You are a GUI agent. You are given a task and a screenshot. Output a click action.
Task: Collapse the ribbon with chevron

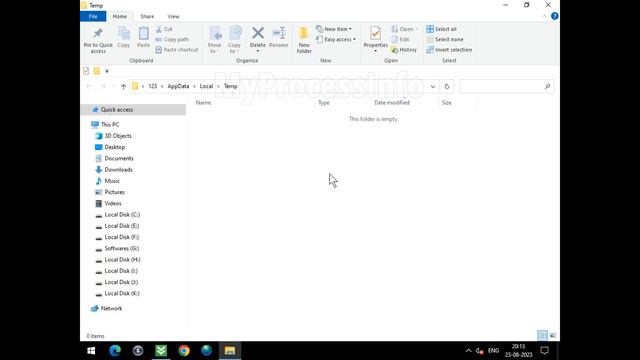pyautogui.click(x=544, y=16)
